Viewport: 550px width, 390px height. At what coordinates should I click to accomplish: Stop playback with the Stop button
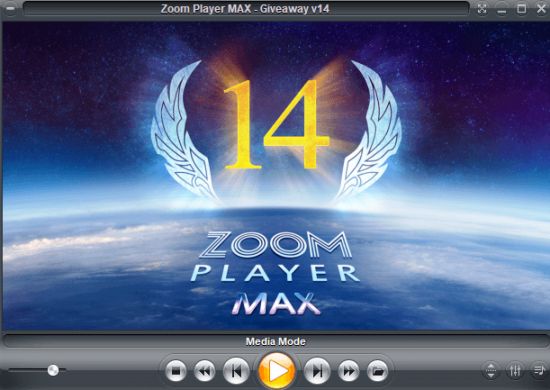(176, 371)
